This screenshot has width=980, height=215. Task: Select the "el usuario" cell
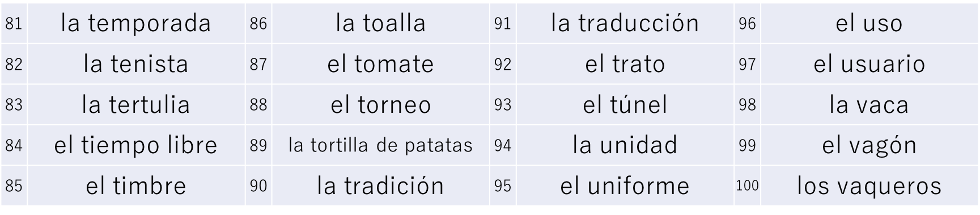pos(869,64)
